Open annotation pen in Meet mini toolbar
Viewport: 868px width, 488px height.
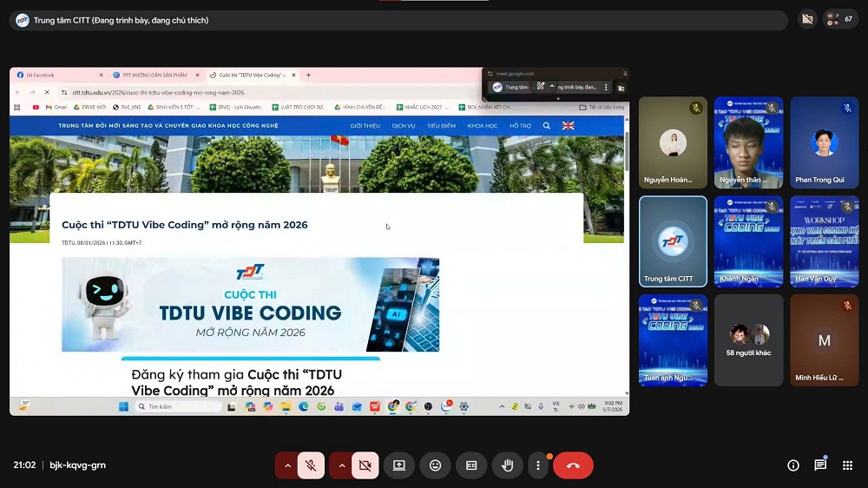(540, 87)
